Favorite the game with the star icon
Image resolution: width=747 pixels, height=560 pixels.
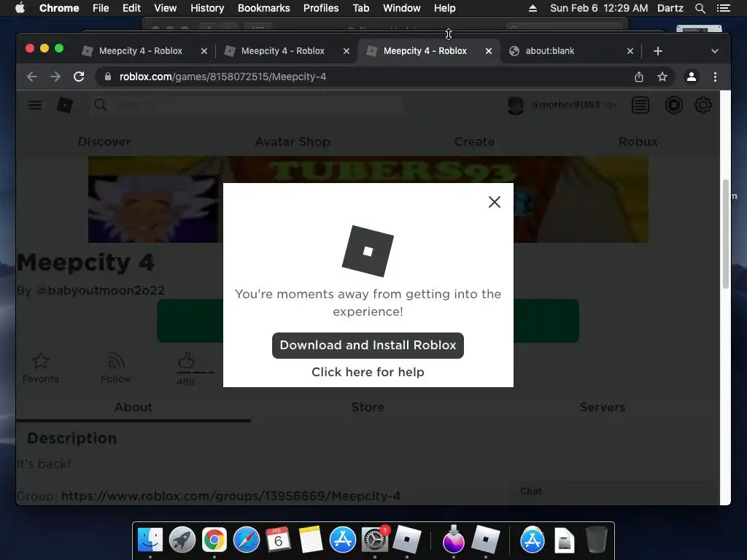41,360
